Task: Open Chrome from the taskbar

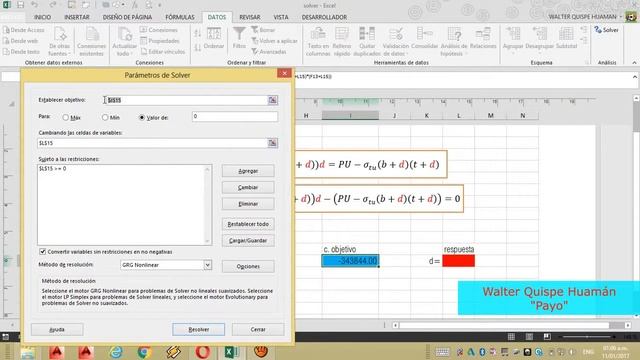Action: tap(144, 351)
